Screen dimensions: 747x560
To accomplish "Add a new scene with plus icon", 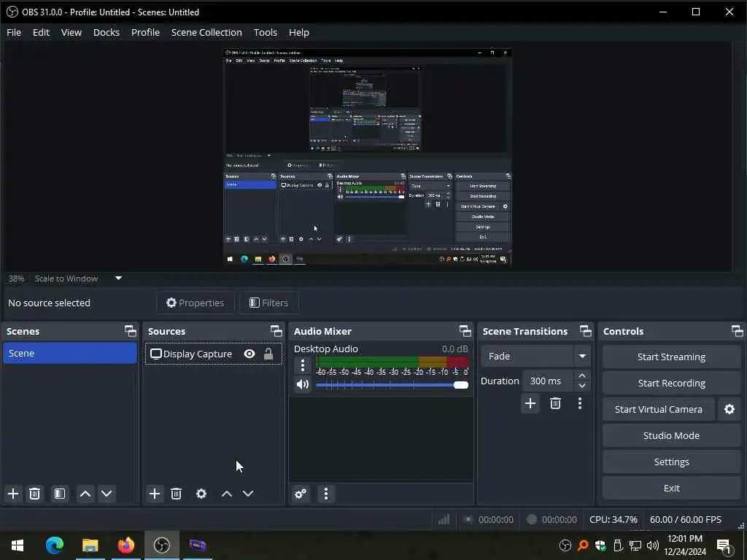I will click(x=13, y=494).
